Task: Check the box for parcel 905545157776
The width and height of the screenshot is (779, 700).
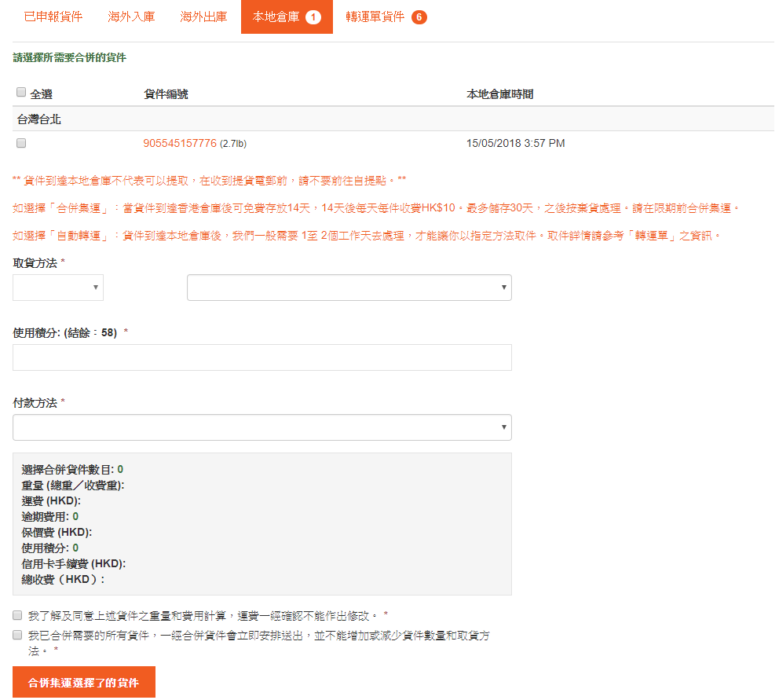Action: pyautogui.click(x=21, y=143)
